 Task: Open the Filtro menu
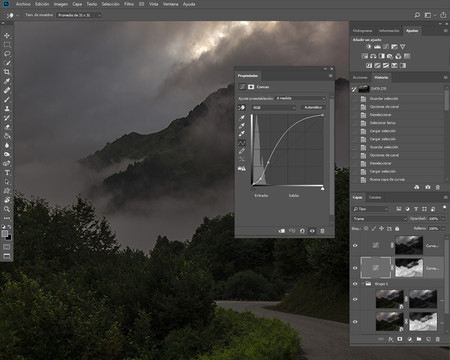pos(129,4)
